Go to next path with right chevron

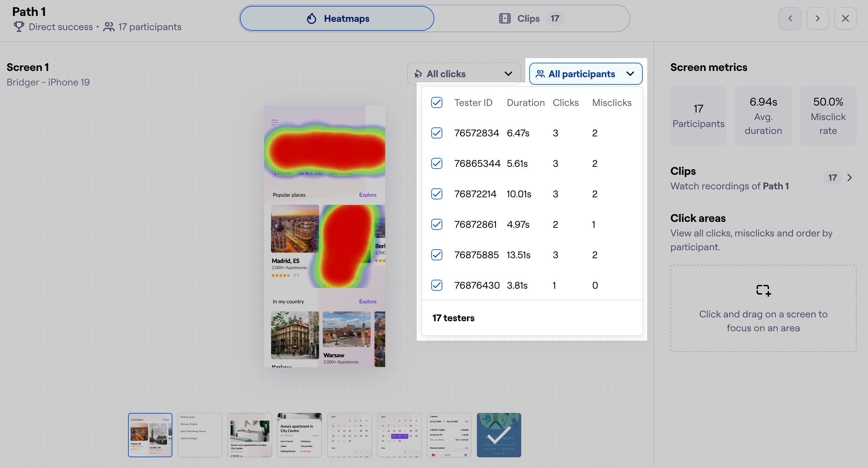(818, 18)
